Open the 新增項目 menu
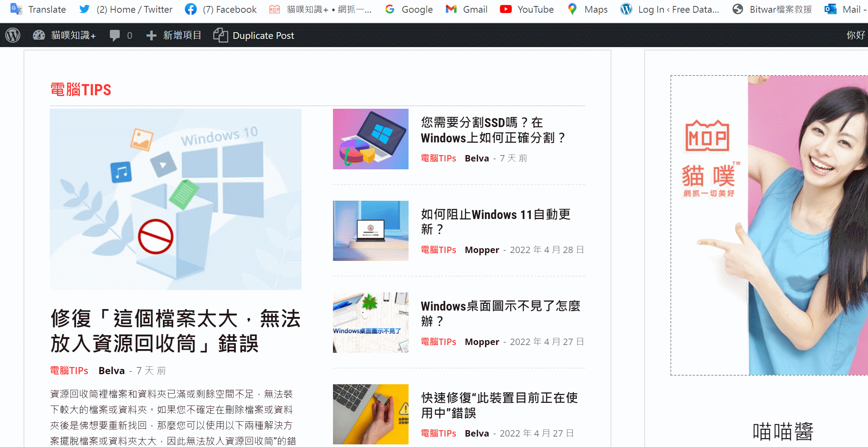868x447 pixels. click(x=174, y=36)
